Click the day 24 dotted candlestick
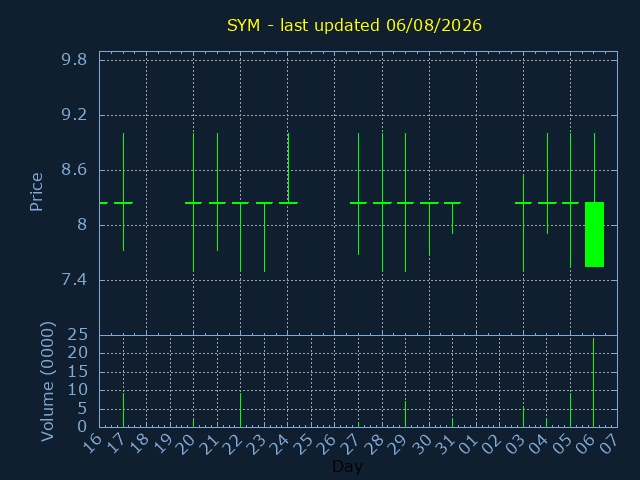 click(x=288, y=168)
